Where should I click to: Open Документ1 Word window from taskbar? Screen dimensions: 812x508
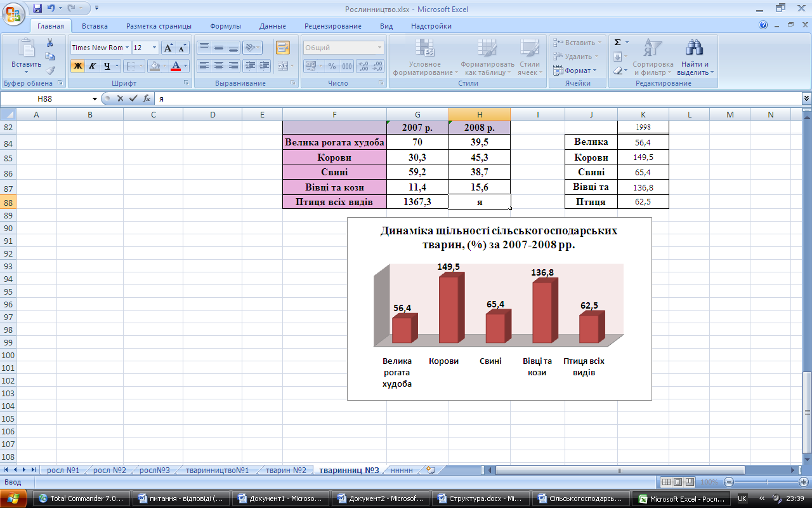(x=282, y=498)
